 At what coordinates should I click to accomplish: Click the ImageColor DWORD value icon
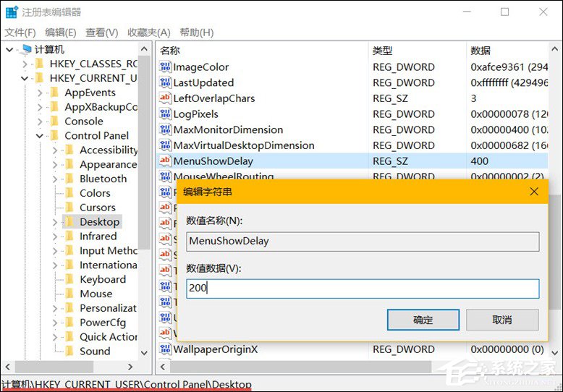click(x=165, y=67)
